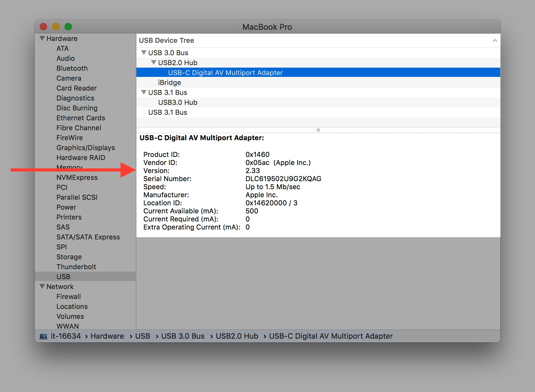Click the Product ID value 0x1460
This screenshot has height=392, width=535.
pos(258,155)
